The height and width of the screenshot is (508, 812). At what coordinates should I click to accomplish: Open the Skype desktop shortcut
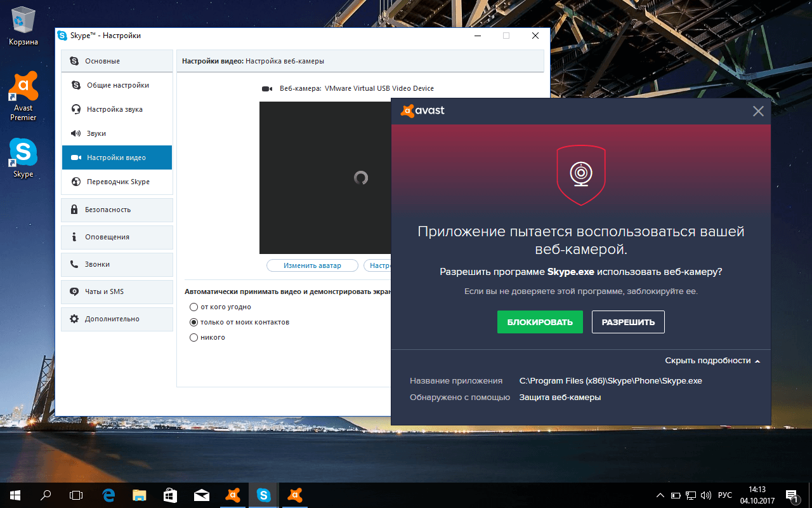coord(23,159)
